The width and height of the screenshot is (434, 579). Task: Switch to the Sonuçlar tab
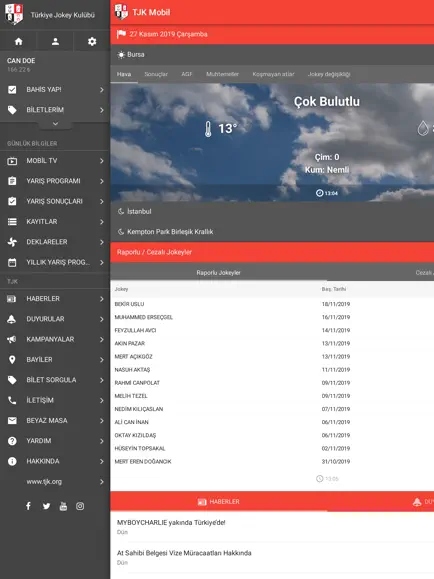click(156, 74)
